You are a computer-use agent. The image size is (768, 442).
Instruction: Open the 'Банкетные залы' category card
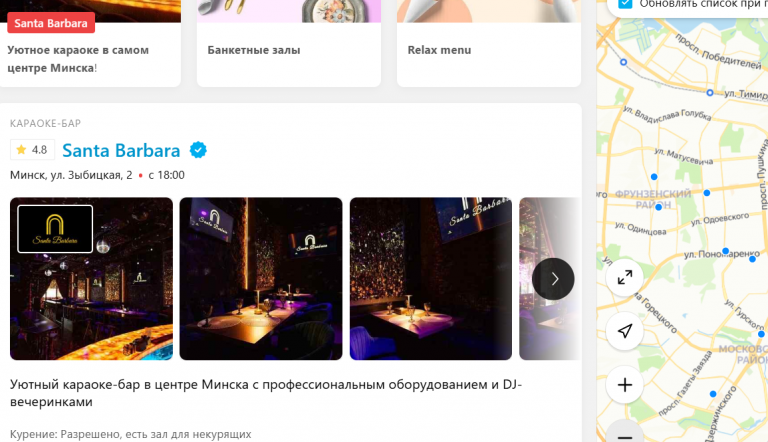point(288,43)
